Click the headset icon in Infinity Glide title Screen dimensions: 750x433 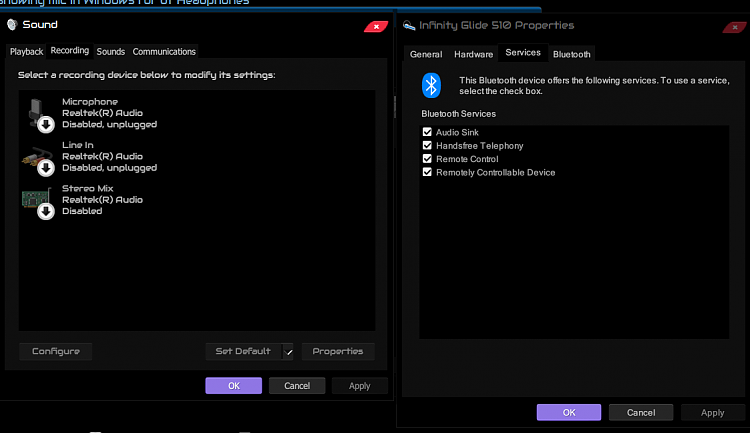point(409,25)
